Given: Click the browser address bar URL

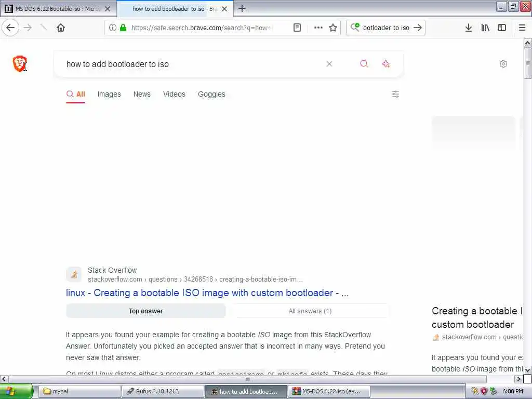Looking at the screenshot, I should pos(202,28).
